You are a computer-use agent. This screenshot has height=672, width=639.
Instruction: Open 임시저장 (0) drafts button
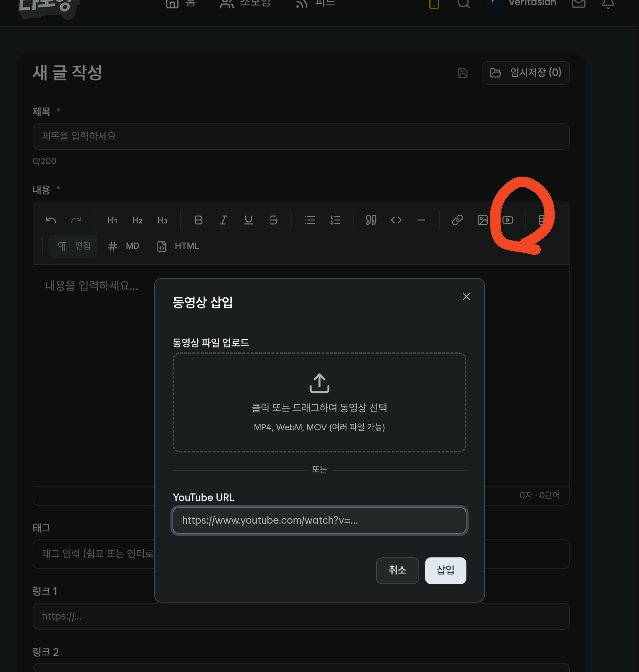[525, 73]
